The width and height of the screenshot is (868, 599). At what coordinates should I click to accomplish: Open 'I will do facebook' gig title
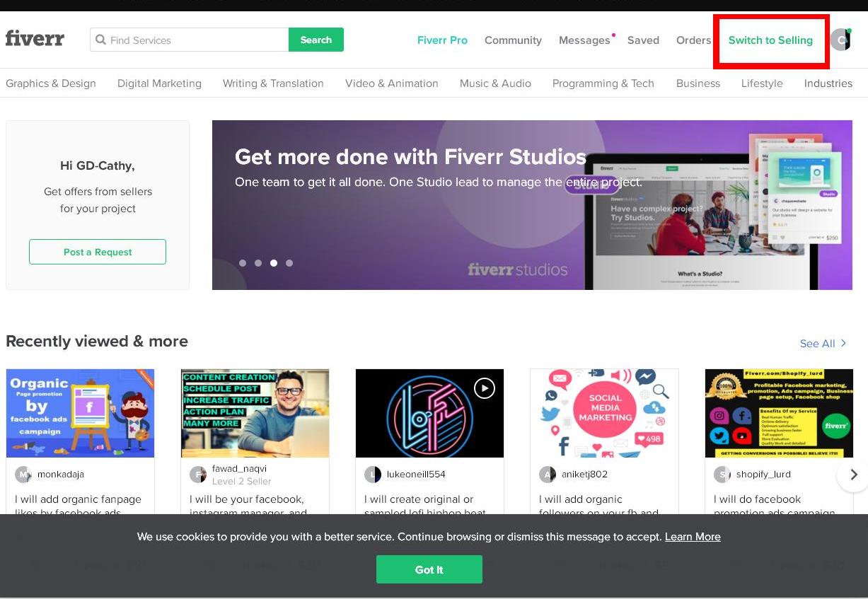tap(757, 499)
